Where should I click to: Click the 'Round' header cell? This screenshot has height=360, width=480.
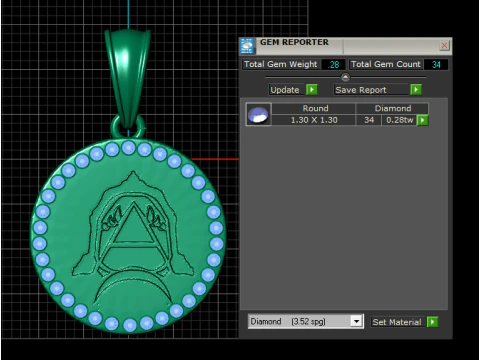tap(314, 108)
